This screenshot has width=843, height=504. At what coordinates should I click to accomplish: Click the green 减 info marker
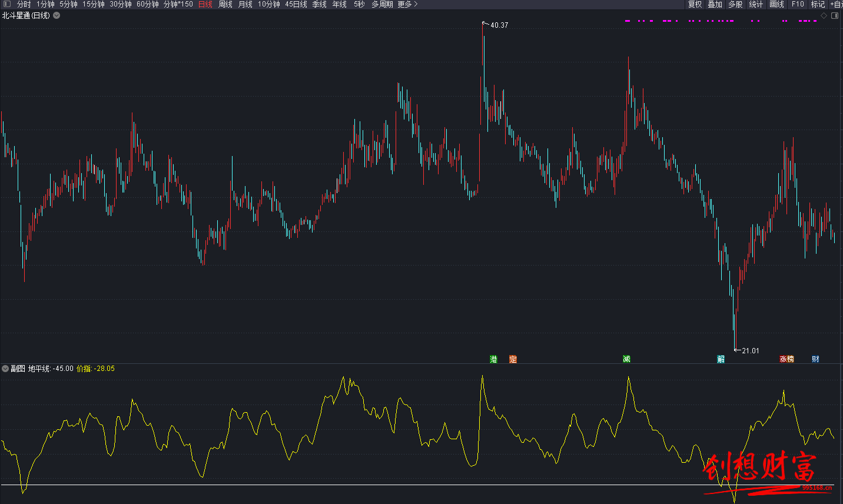(x=626, y=359)
